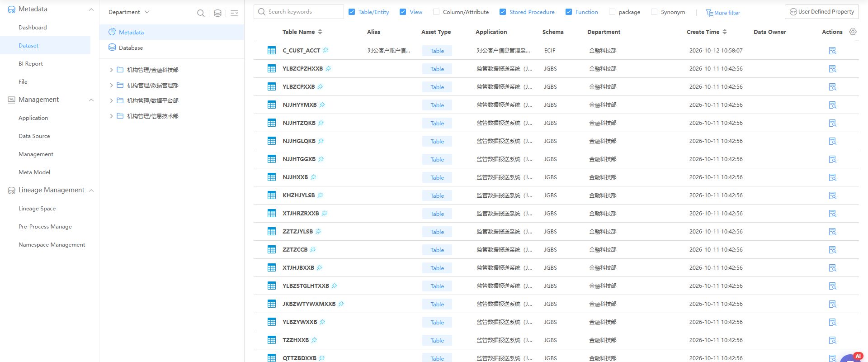View details icon for NJJHYYMXB row
This screenshot has height=362, width=868.
coord(832,105)
